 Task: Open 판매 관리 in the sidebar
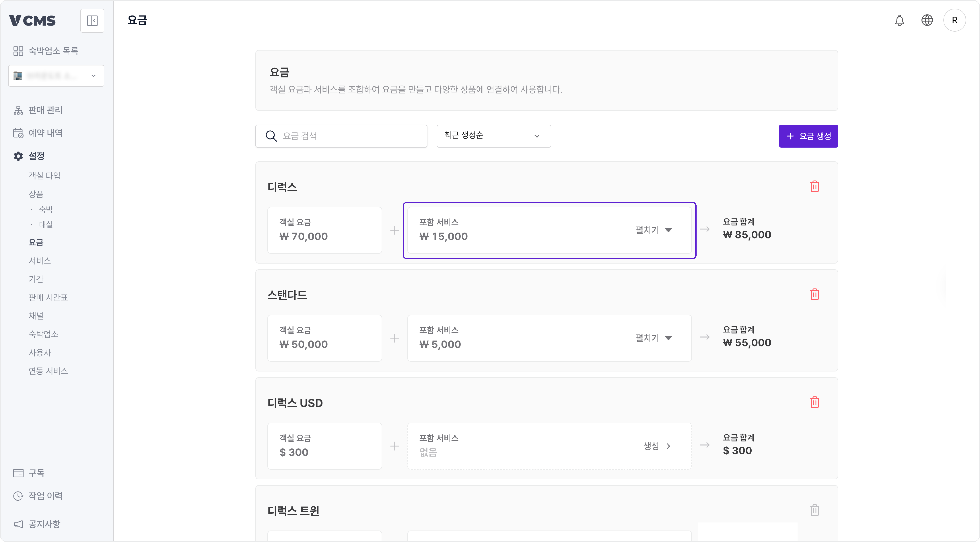coord(45,110)
